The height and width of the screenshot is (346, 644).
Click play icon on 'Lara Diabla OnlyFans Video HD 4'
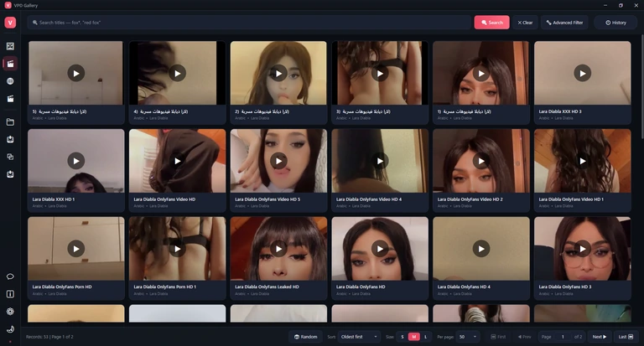[380, 161]
